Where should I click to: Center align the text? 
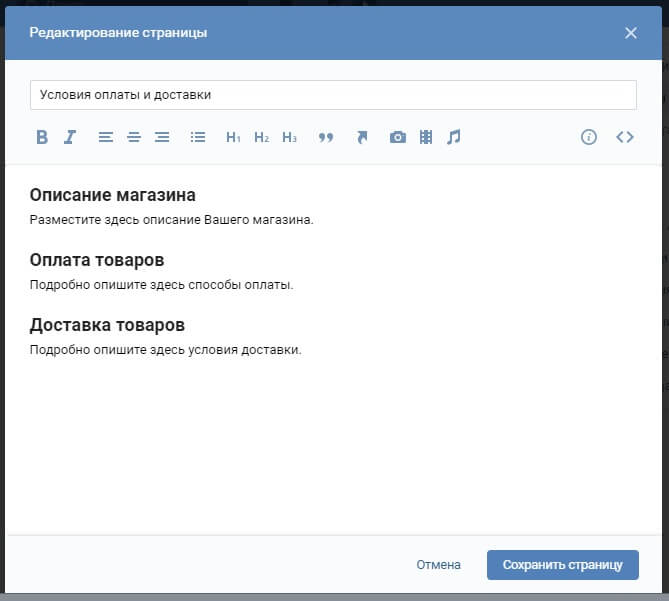point(134,138)
